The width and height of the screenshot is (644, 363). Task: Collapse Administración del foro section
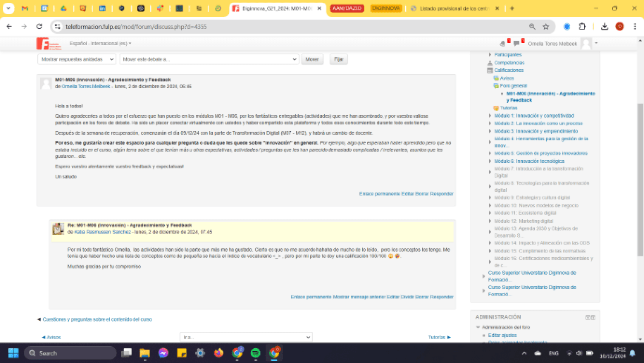point(478,327)
